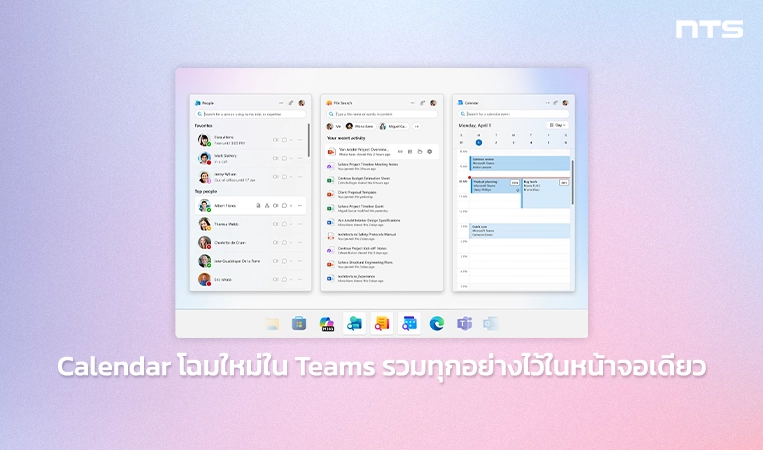Select date 4 in the Calendar week row
The width and height of the screenshot is (763, 450).
pos(531,143)
